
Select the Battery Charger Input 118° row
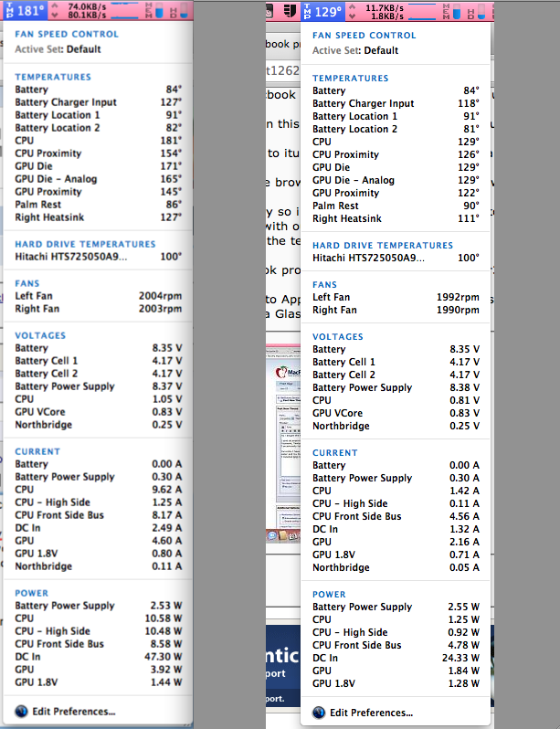pyautogui.click(x=396, y=103)
